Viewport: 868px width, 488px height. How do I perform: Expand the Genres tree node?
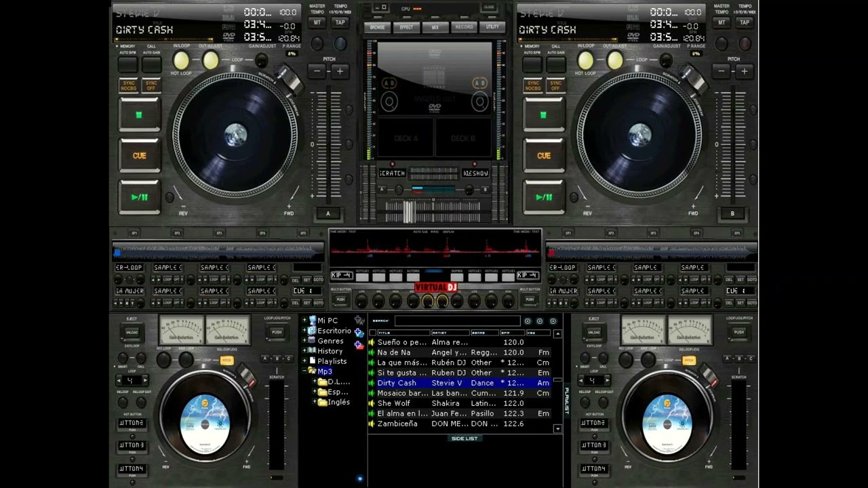point(304,341)
